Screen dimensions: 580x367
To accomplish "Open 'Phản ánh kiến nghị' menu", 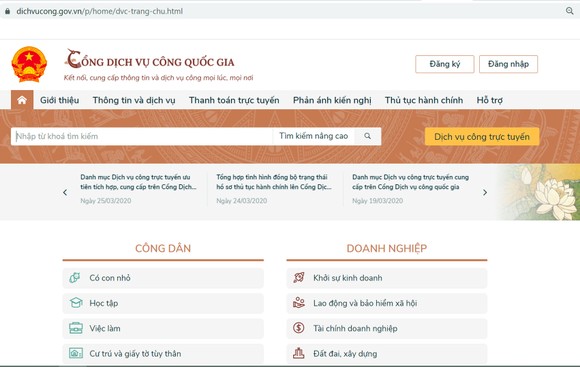I will (332, 100).
